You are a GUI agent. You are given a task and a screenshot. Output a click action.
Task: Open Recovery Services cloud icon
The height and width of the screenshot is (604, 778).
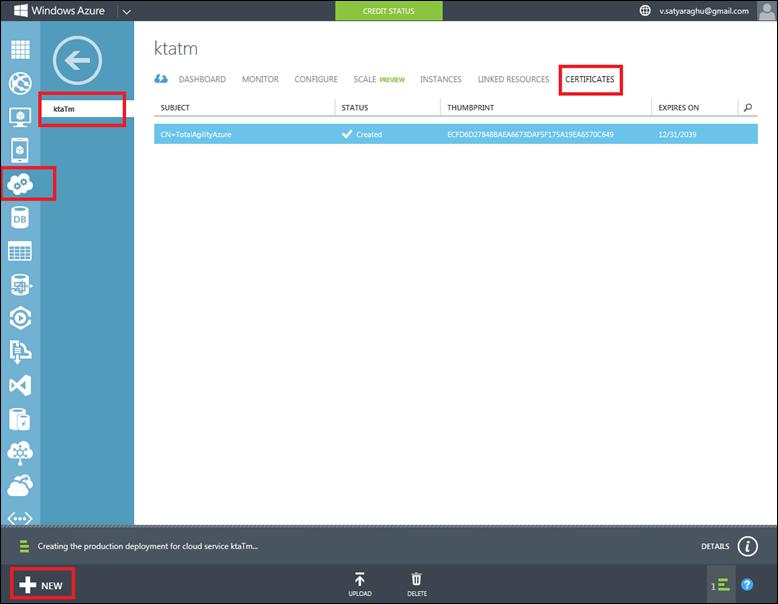(x=20, y=486)
